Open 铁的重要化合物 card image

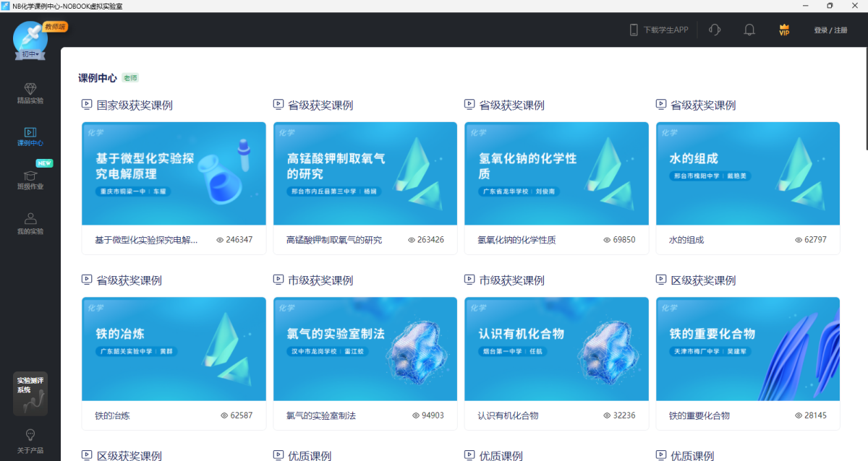748,349
